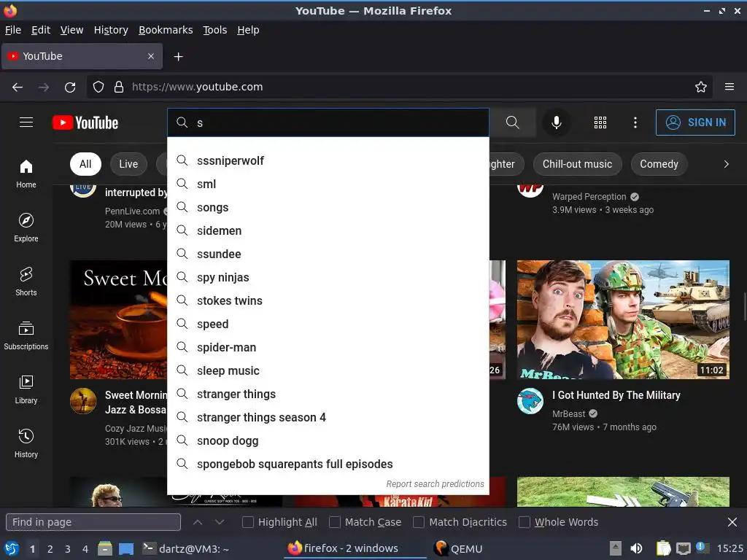Open Warped Perception channel link

tap(589, 197)
